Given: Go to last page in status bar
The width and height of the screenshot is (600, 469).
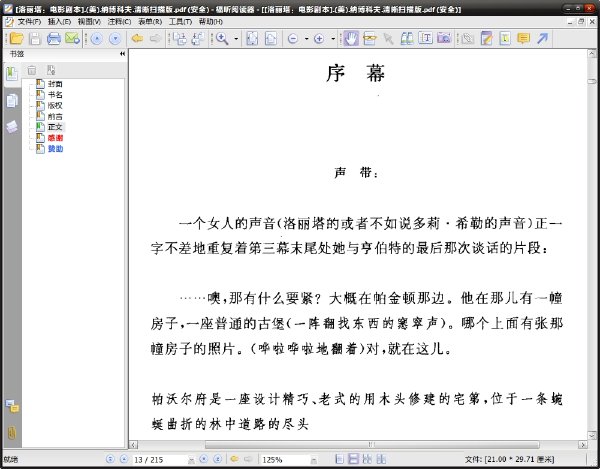Looking at the screenshot, I should pyautogui.click(x=217, y=459).
